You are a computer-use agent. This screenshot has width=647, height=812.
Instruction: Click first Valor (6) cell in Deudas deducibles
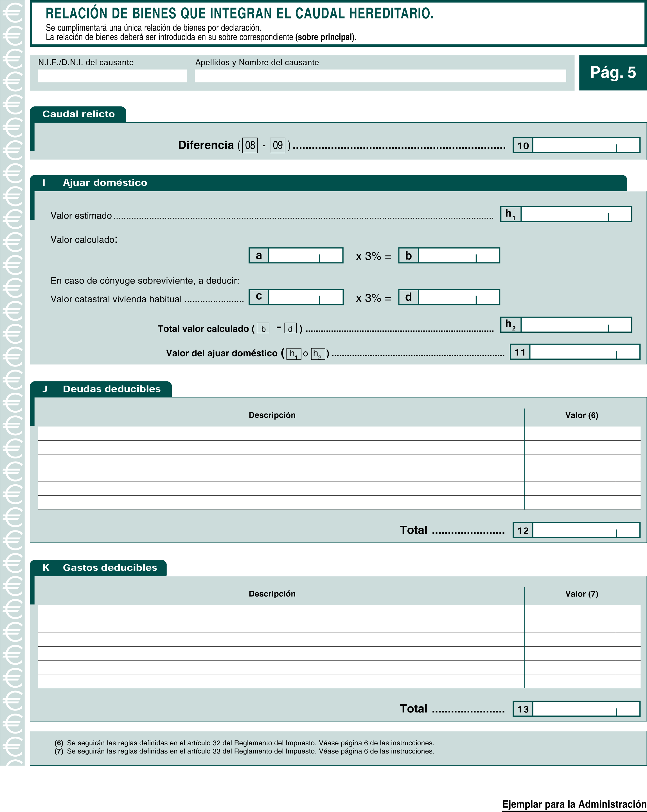pyautogui.click(x=583, y=433)
